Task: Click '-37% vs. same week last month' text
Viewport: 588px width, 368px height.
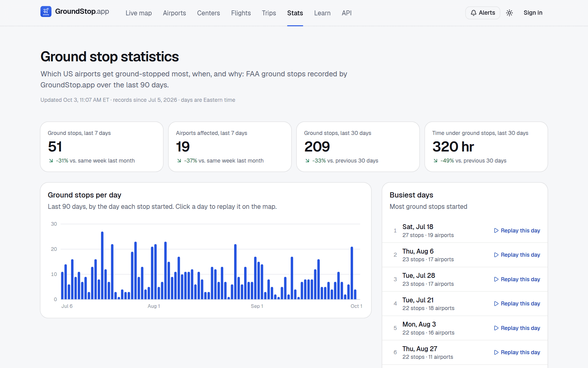Action: click(x=224, y=161)
